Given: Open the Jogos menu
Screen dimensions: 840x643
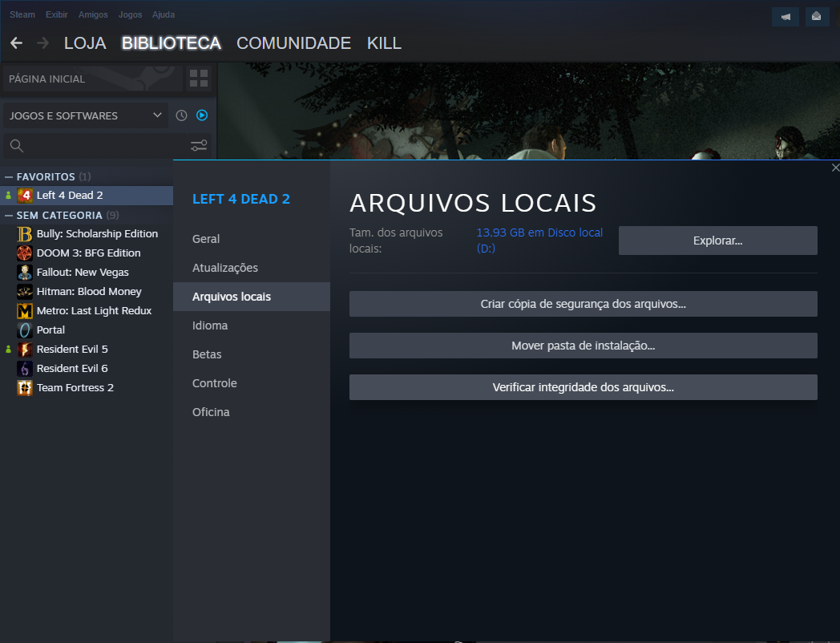Looking at the screenshot, I should pyautogui.click(x=130, y=14).
